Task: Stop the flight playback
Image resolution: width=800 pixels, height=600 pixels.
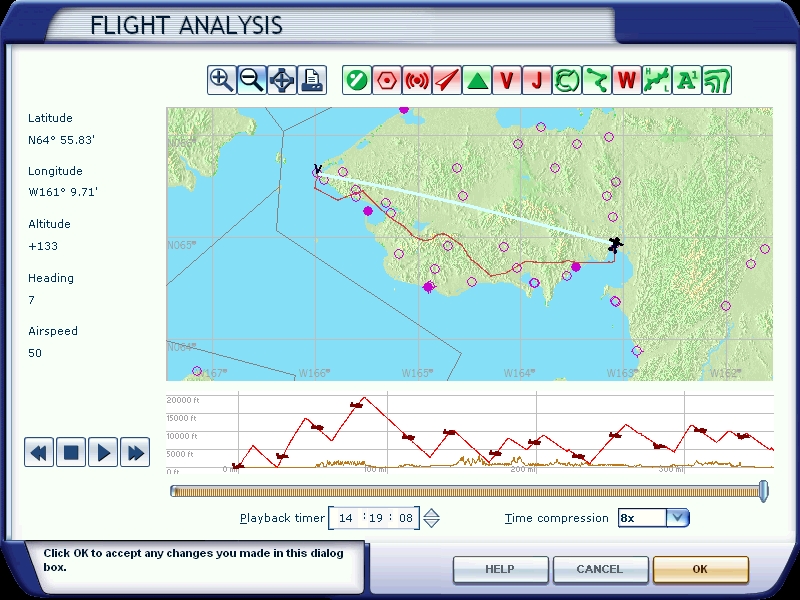Action: [71, 452]
